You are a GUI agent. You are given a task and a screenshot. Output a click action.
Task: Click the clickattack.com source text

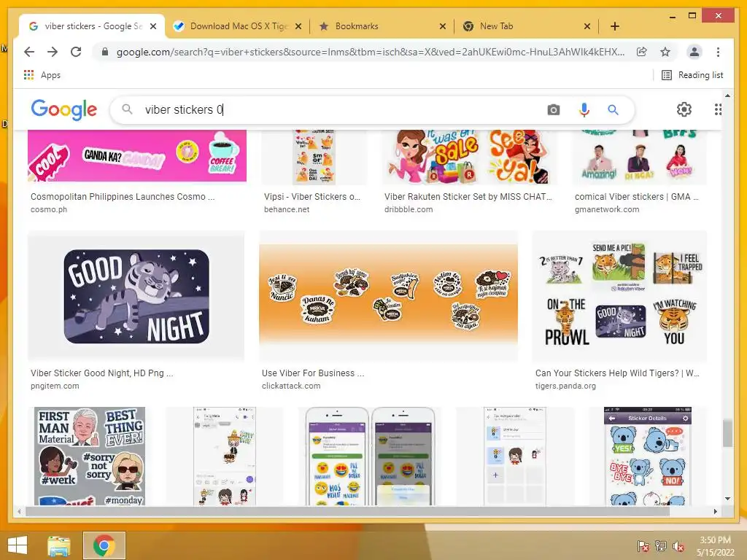291,386
